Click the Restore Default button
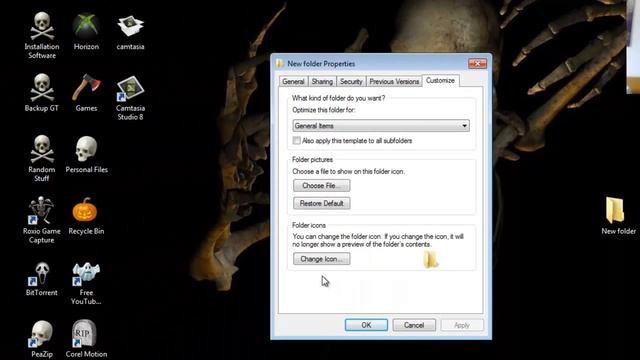640x360 pixels. point(322,203)
